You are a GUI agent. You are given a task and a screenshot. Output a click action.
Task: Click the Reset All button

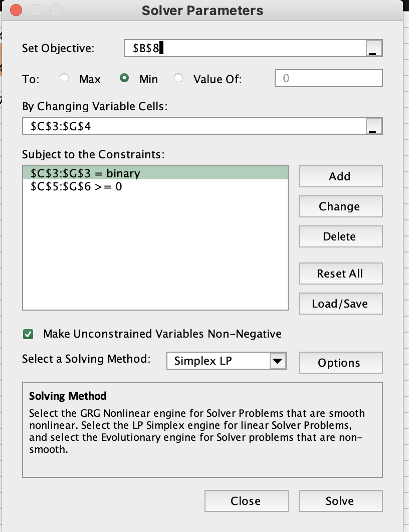point(340,274)
